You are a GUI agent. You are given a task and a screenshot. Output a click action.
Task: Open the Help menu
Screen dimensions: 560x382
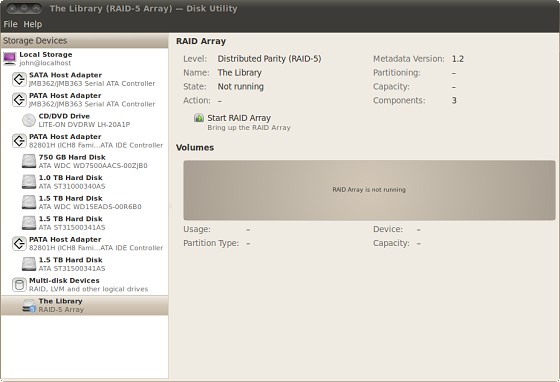click(32, 24)
